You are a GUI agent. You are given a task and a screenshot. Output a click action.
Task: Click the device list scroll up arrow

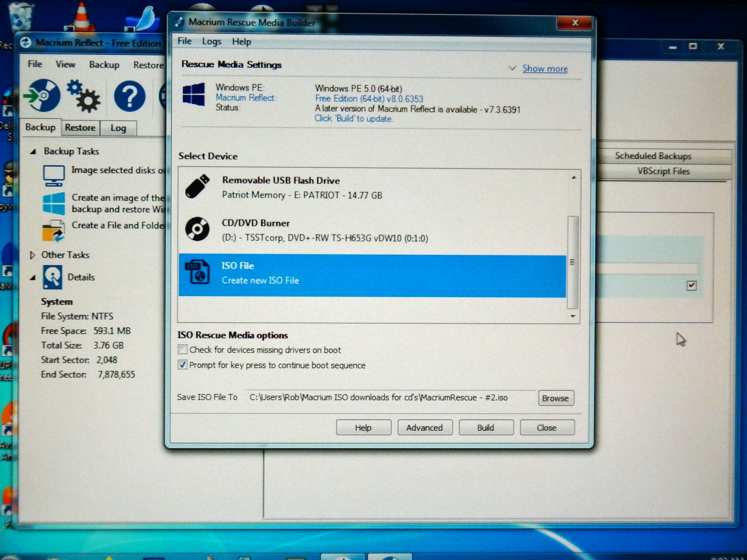pyautogui.click(x=574, y=177)
